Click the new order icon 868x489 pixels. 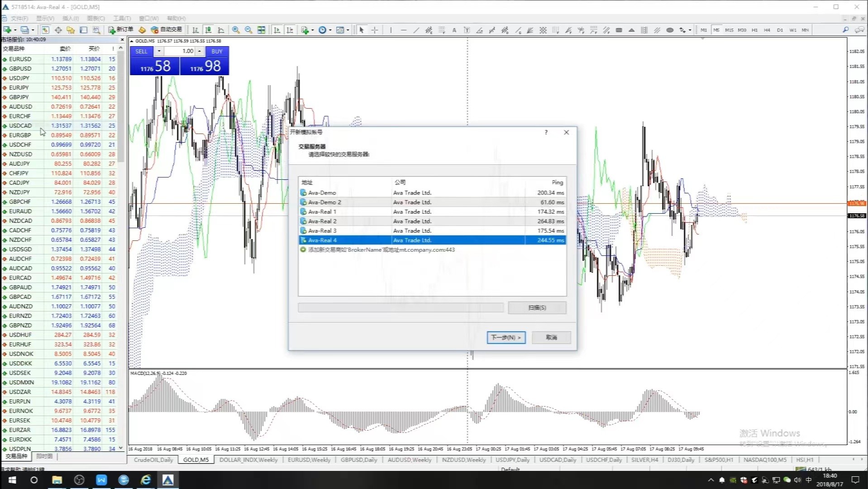coord(120,30)
